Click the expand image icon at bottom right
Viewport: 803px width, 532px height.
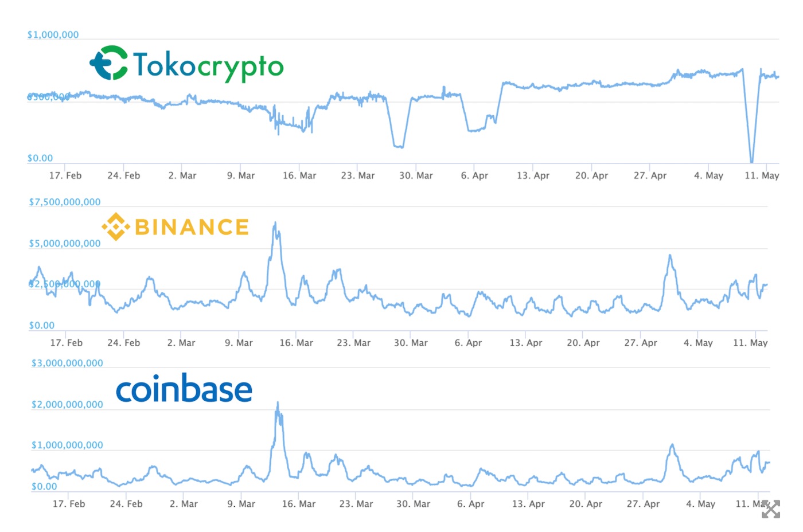[x=770, y=509]
